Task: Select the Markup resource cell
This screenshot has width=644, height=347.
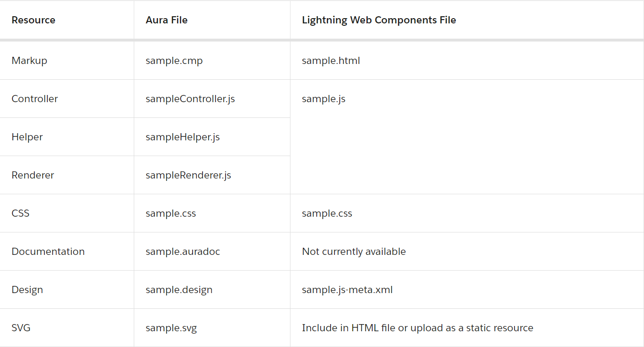Action: 29,61
